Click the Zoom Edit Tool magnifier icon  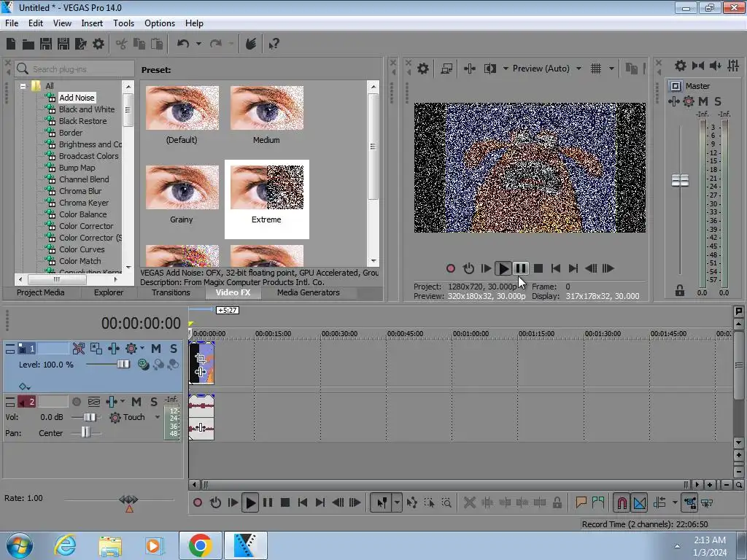[x=446, y=502]
